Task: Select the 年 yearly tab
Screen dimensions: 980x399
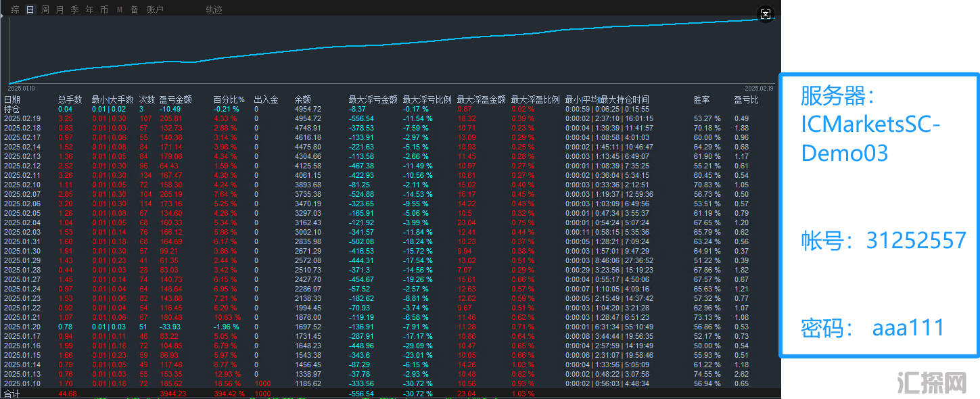Action: click(x=89, y=9)
